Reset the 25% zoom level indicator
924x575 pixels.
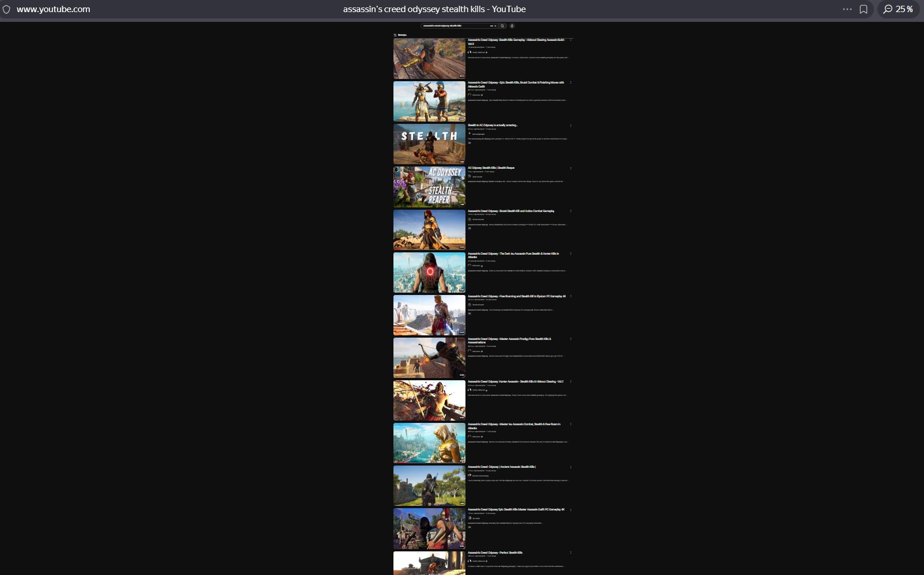point(899,9)
